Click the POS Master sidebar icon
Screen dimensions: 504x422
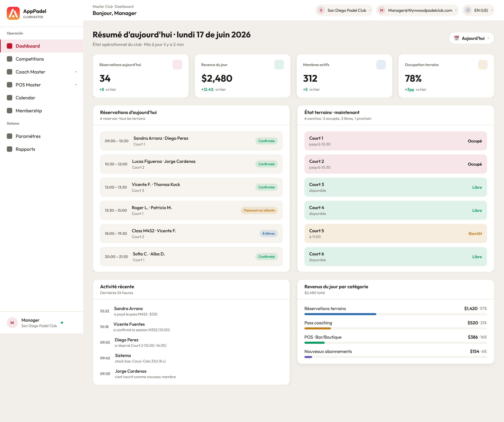[x=10, y=85]
